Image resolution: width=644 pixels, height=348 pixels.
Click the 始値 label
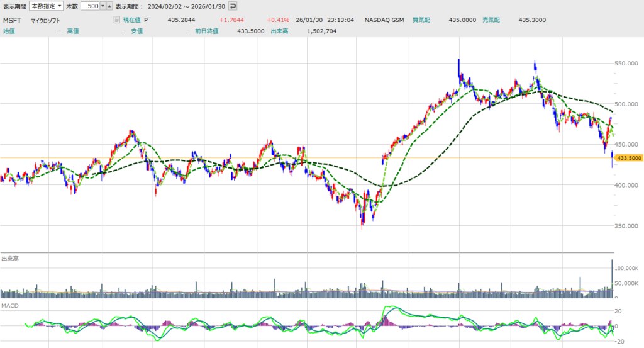[9, 31]
